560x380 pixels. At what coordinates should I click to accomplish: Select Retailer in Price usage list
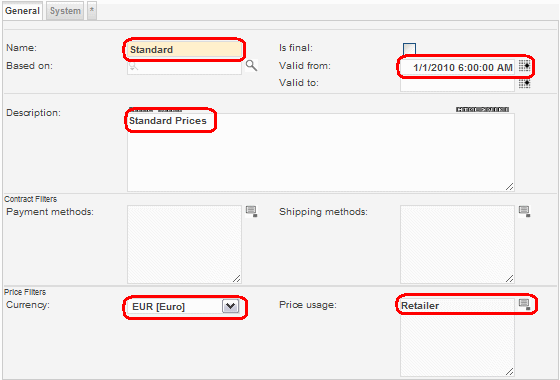point(420,306)
